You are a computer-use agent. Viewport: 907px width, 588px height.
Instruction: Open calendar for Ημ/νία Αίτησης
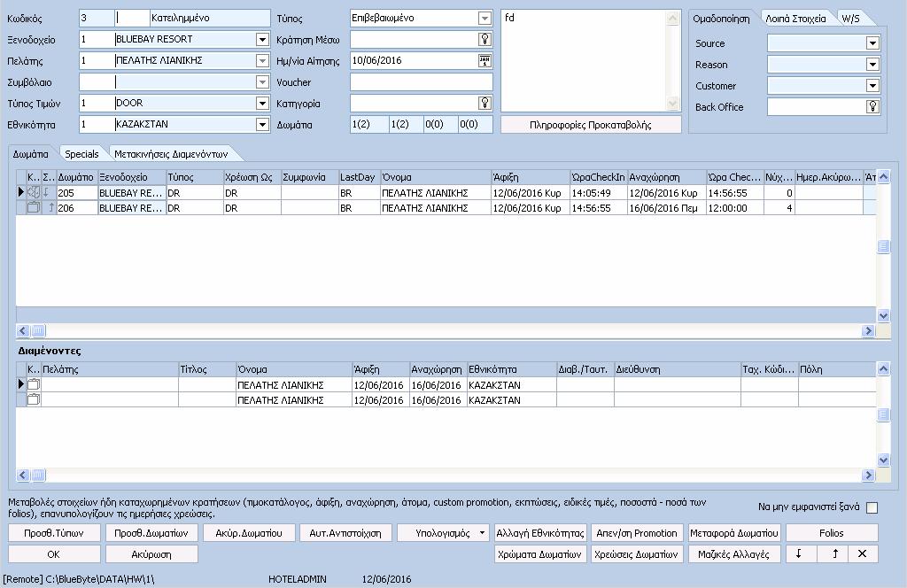point(485,61)
